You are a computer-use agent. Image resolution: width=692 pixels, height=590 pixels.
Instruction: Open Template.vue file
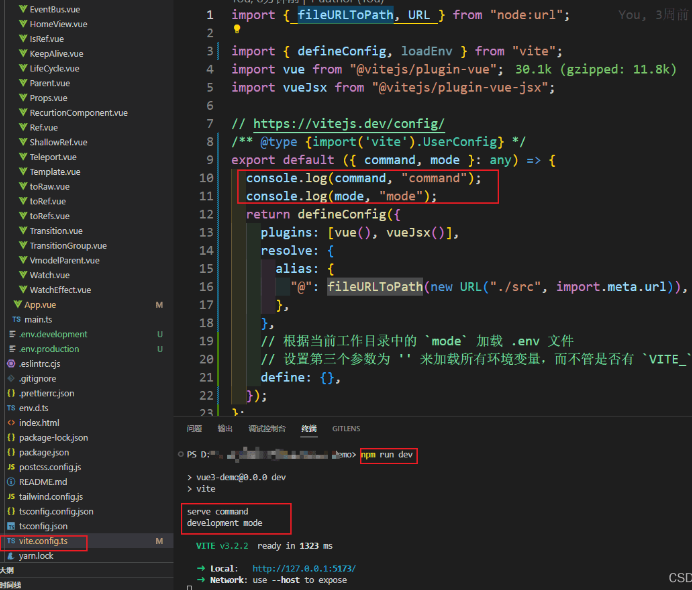click(55, 172)
